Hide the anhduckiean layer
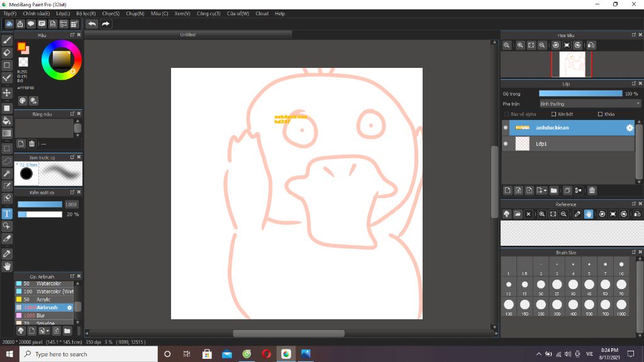This screenshot has height=362, width=644. click(x=506, y=128)
